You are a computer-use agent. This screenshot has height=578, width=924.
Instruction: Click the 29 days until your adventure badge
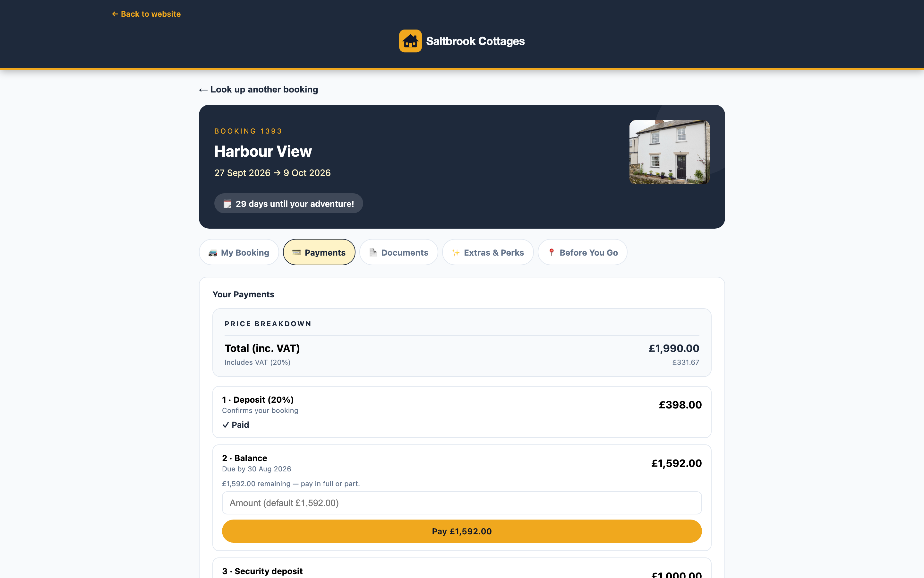289,203
